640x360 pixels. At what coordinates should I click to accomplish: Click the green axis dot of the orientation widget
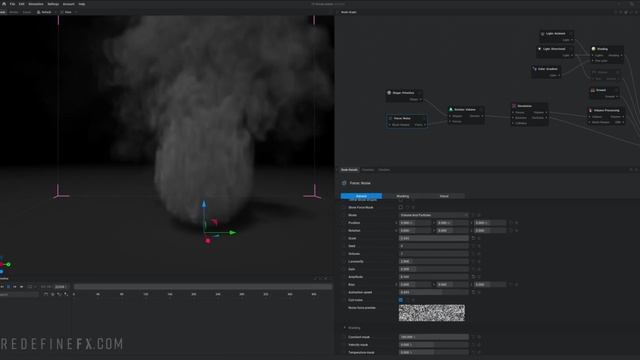pos(8,264)
